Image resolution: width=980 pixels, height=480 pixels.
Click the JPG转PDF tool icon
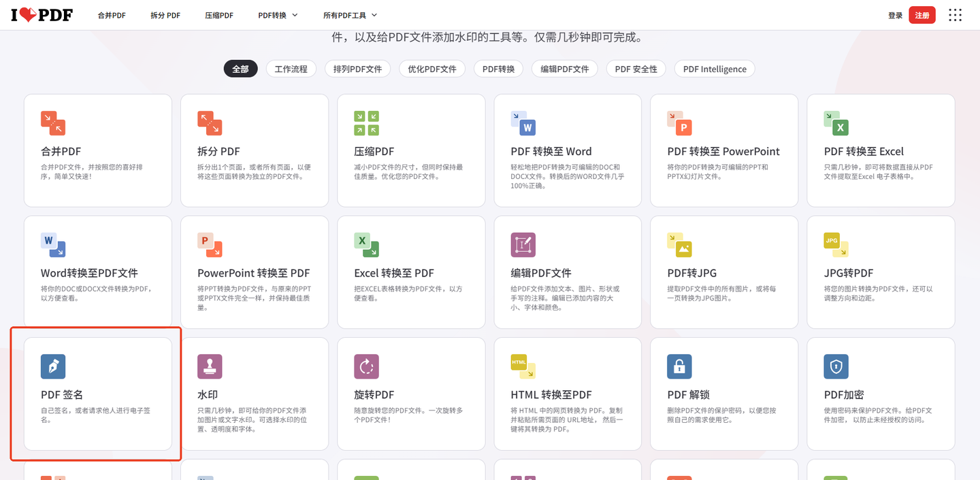836,245
